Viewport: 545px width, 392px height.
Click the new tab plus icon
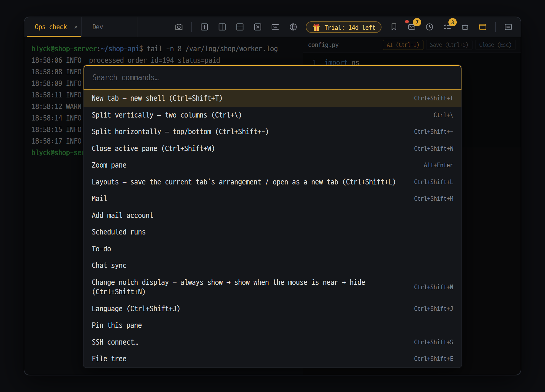pyautogui.click(x=204, y=27)
